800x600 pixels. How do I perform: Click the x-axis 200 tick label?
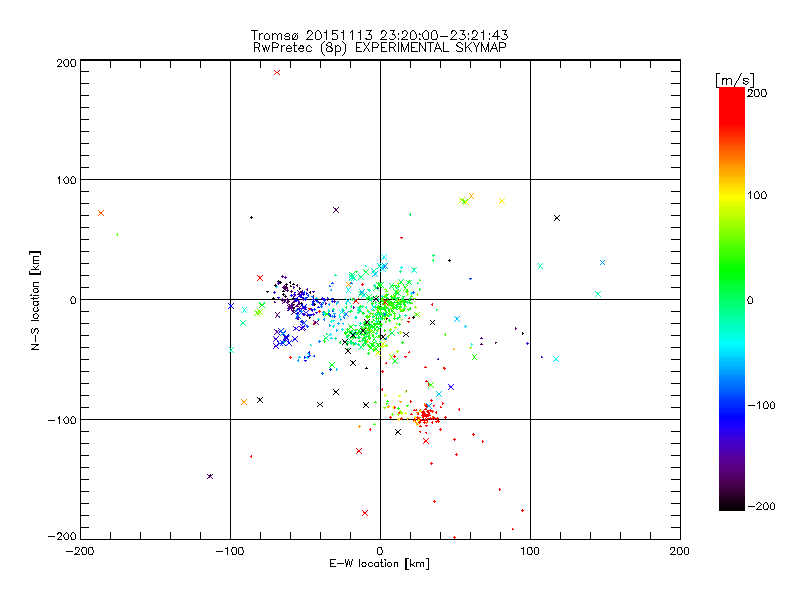pyautogui.click(x=680, y=551)
